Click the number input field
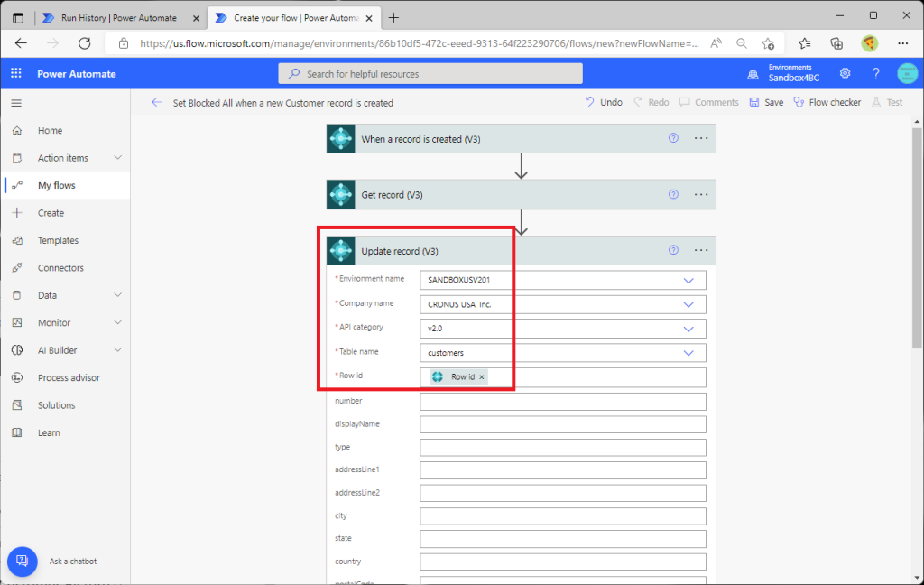The height and width of the screenshot is (585, 924). 563,402
